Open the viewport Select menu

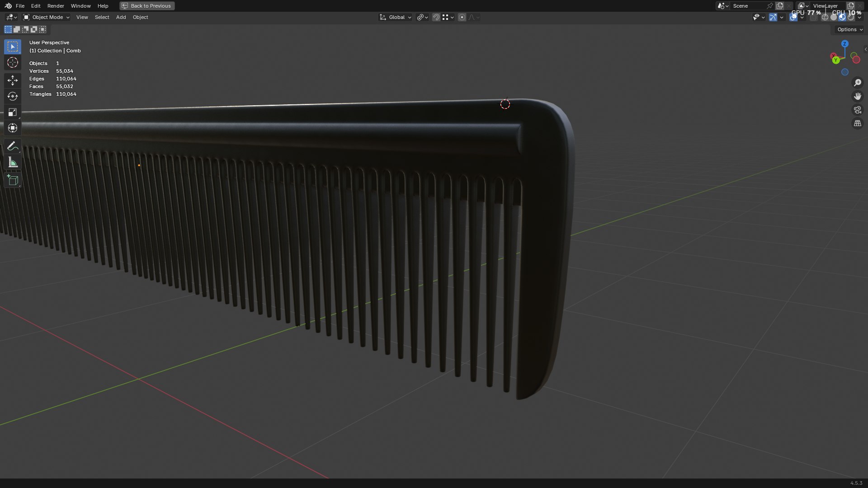click(x=102, y=17)
